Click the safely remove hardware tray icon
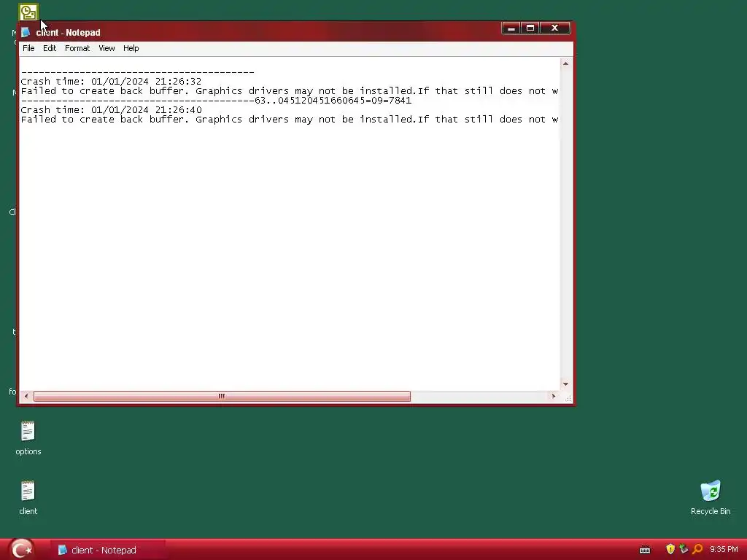The width and height of the screenshot is (747, 560). pyautogui.click(x=684, y=549)
